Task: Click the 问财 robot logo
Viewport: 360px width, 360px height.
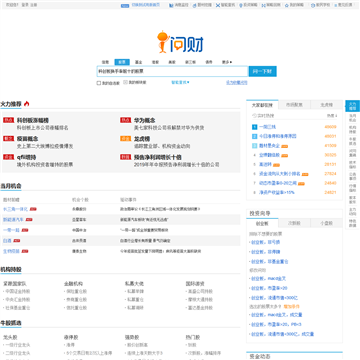Action: click(x=180, y=41)
